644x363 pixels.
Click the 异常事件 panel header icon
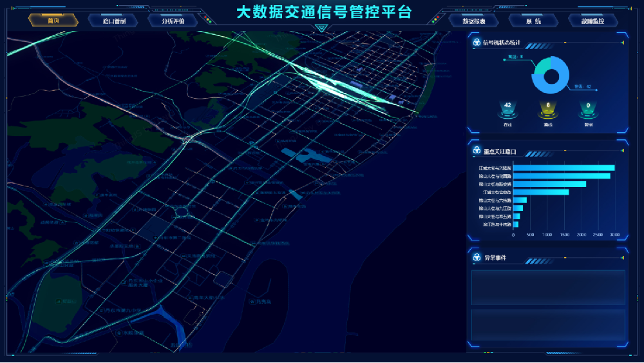tap(476, 258)
